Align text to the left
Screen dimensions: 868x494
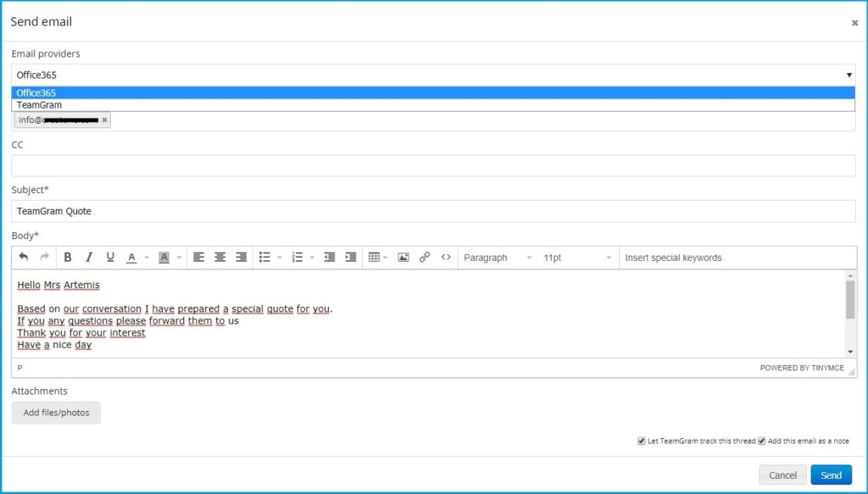pyautogui.click(x=198, y=258)
